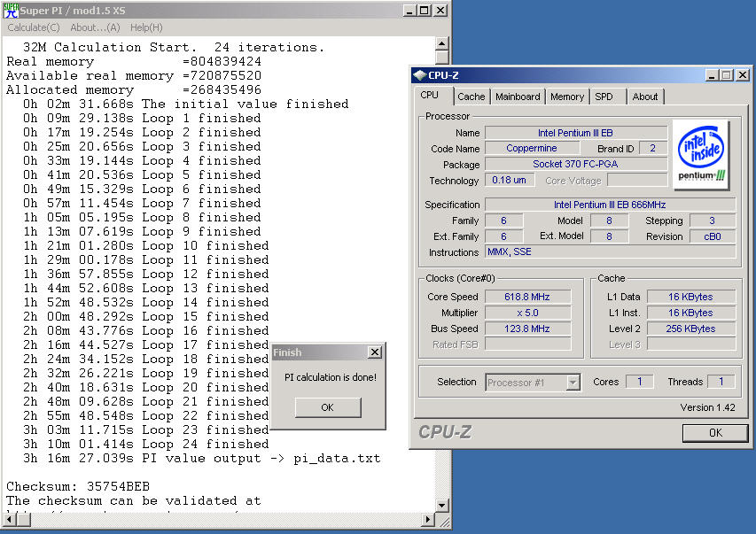The image size is (756, 534).
Task: Click the Super PI horizontal scrollbar left arrow
Action: [x=9, y=520]
